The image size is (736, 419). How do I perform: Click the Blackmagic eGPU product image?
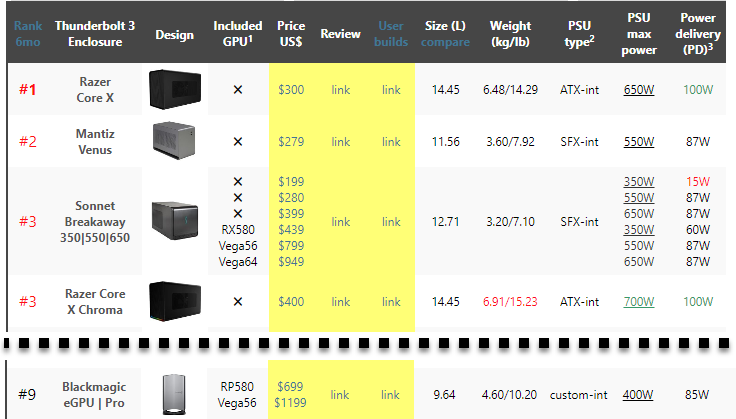174,394
